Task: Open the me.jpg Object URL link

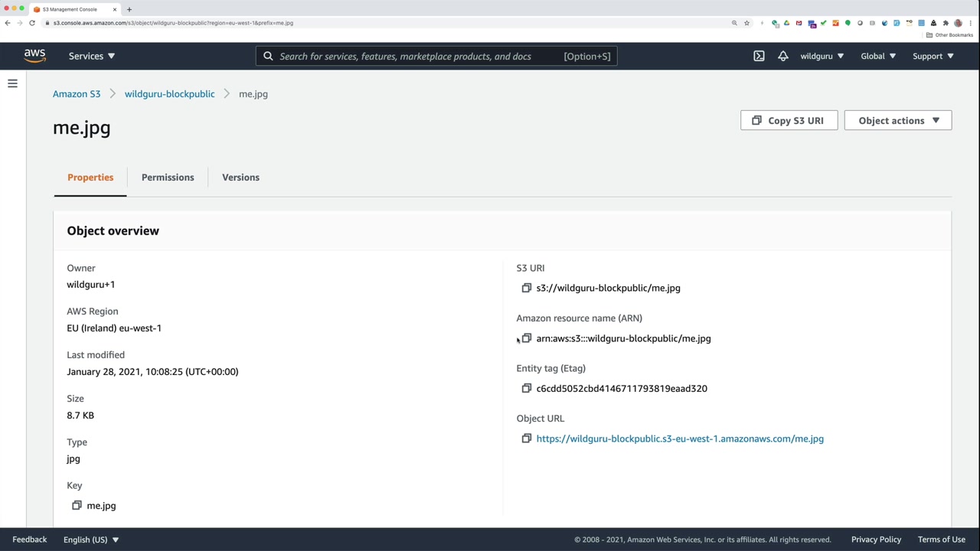Action: click(680, 439)
